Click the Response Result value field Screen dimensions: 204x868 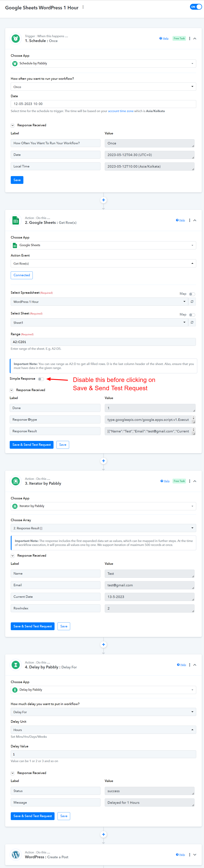coord(150,431)
